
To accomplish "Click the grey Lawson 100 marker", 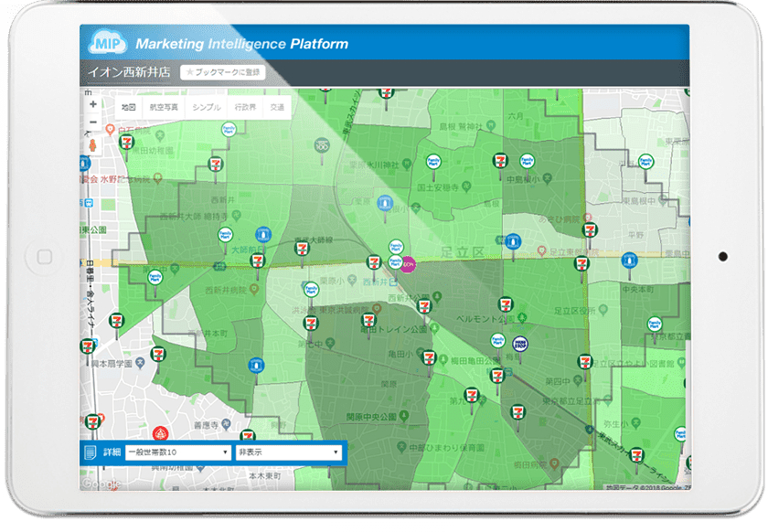I will [x=322, y=145].
